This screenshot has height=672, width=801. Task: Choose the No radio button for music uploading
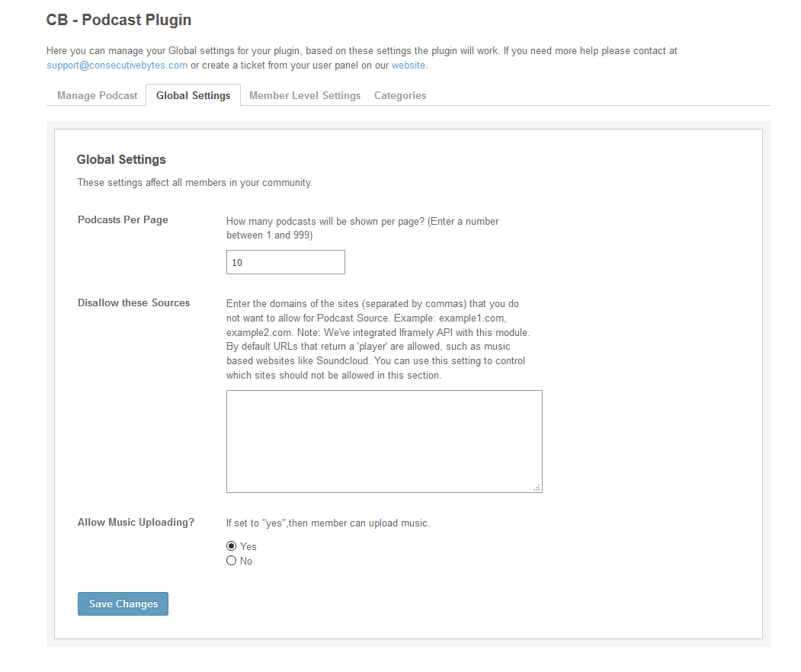tap(231, 561)
